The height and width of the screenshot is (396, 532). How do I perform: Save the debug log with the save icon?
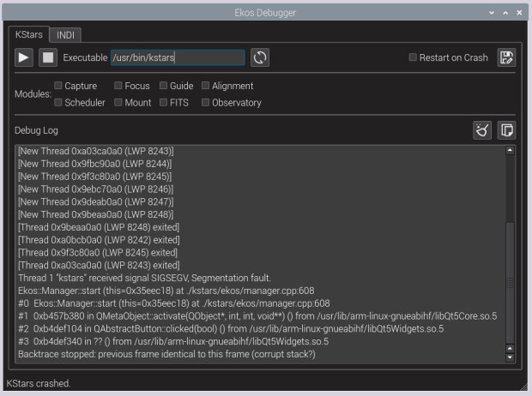coord(506,57)
